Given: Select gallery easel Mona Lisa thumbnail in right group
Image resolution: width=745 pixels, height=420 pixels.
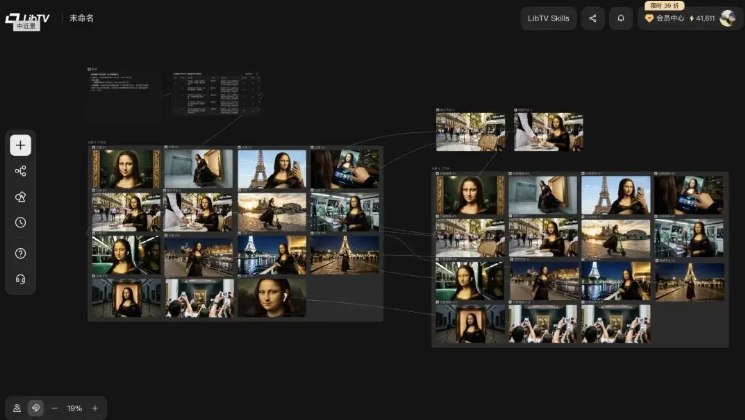Looking at the screenshot, I should tap(470, 324).
